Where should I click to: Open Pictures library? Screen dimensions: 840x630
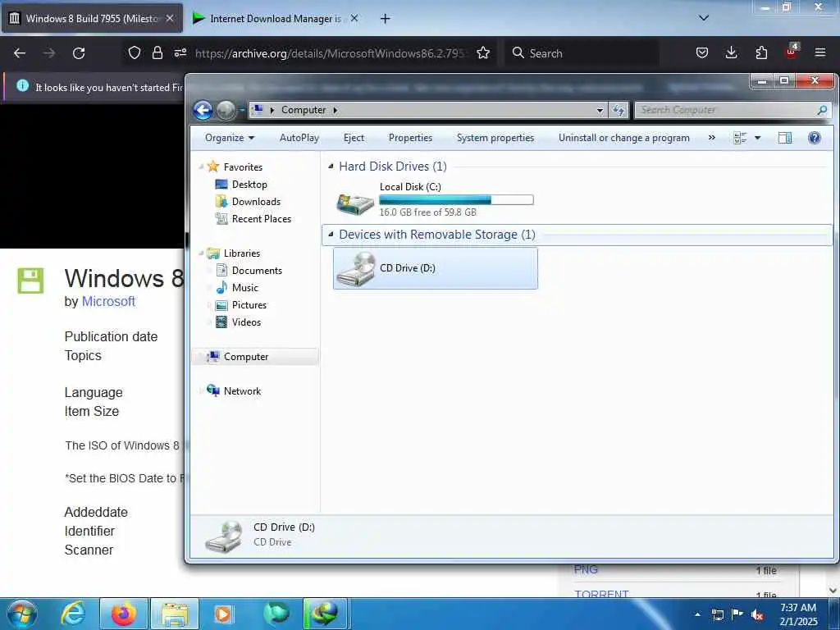tap(249, 305)
